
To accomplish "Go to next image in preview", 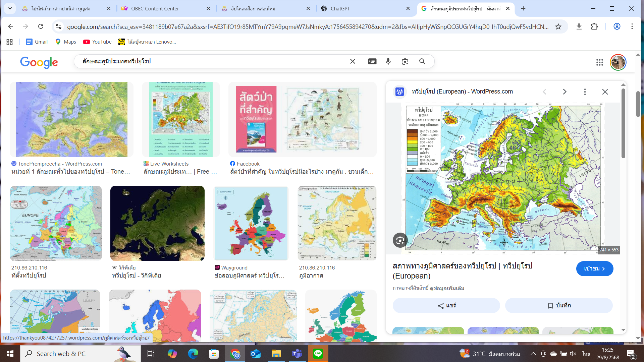I will point(565,92).
